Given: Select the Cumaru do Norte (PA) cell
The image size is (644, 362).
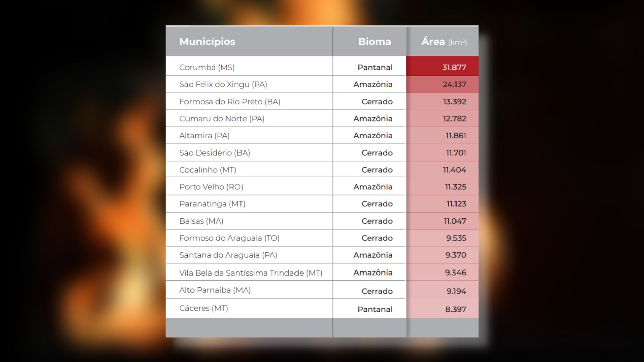Looking at the screenshot, I should (x=222, y=119).
